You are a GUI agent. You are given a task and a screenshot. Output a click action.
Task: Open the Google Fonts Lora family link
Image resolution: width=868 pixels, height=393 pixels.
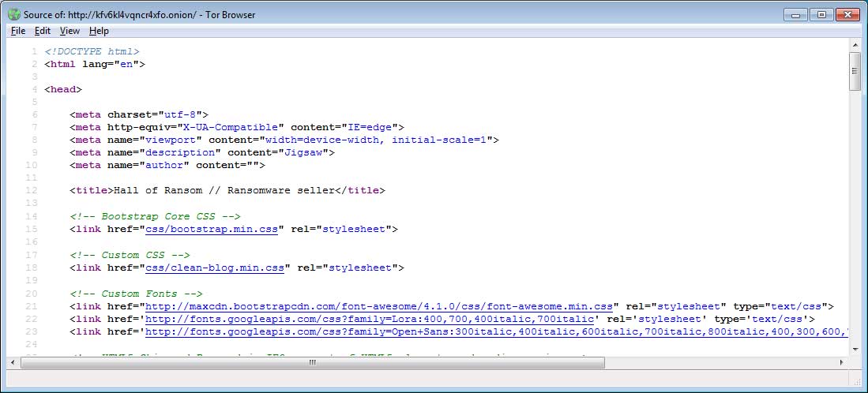point(369,320)
